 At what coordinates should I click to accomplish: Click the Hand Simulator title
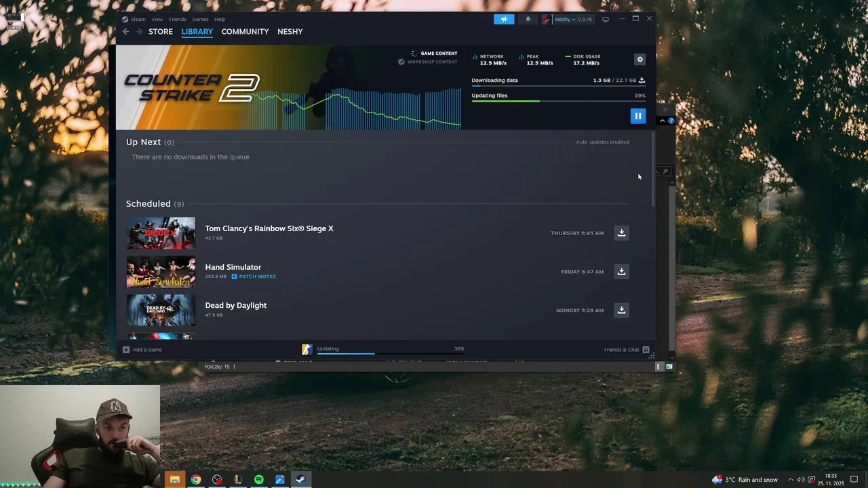[x=233, y=267]
